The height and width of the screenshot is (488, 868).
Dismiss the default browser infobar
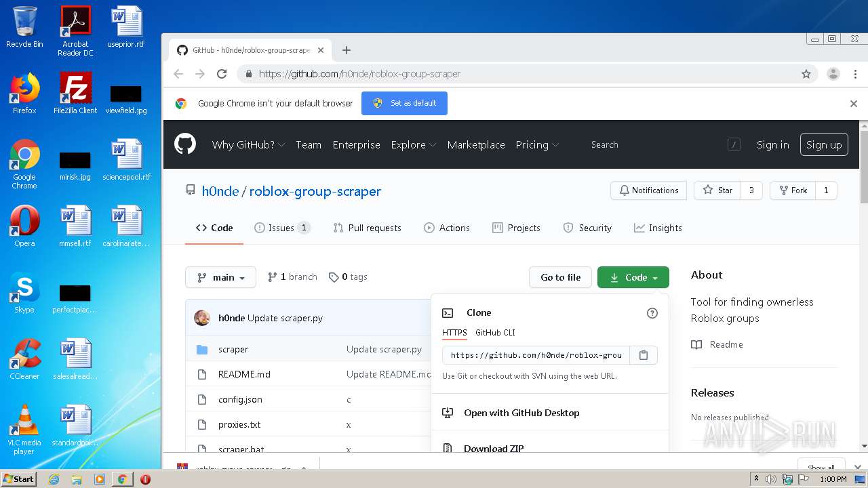854,104
